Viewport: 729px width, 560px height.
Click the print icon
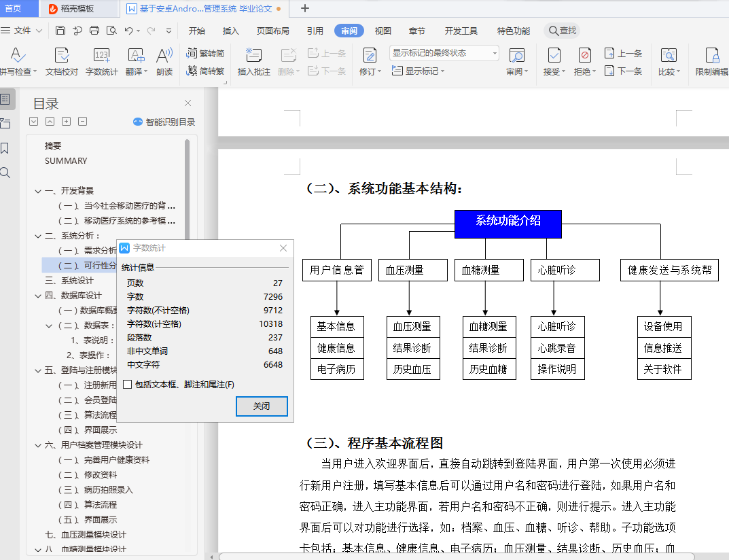pos(94,31)
